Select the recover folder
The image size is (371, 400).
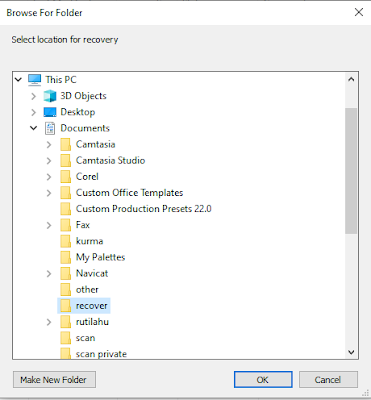pyautogui.click(x=84, y=306)
